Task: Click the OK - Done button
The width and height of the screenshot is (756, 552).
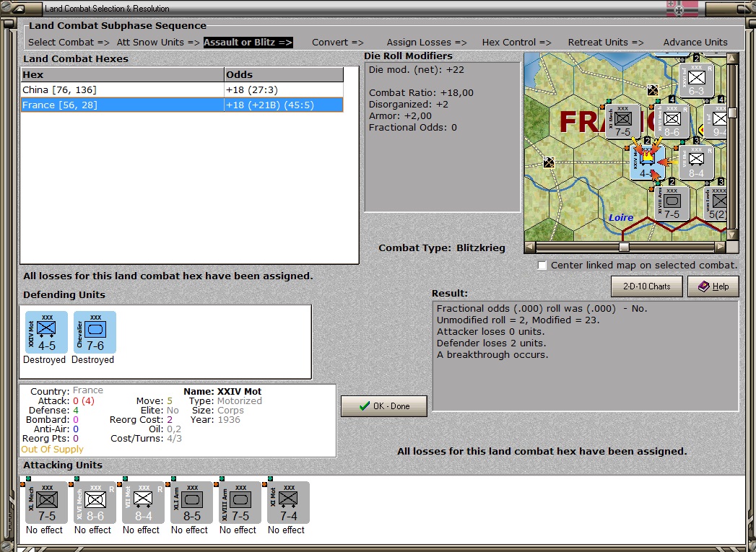Action: [384, 406]
